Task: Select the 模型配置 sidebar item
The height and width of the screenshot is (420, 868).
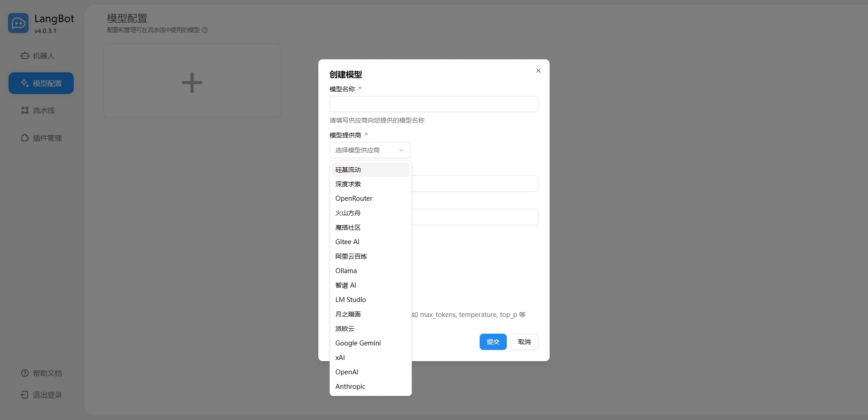Action: 41,83
